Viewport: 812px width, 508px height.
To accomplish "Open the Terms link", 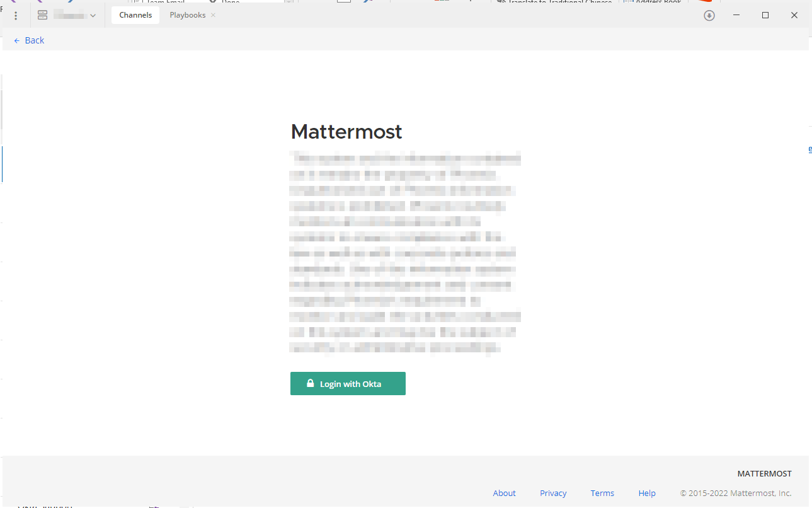I will pyautogui.click(x=602, y=493).
